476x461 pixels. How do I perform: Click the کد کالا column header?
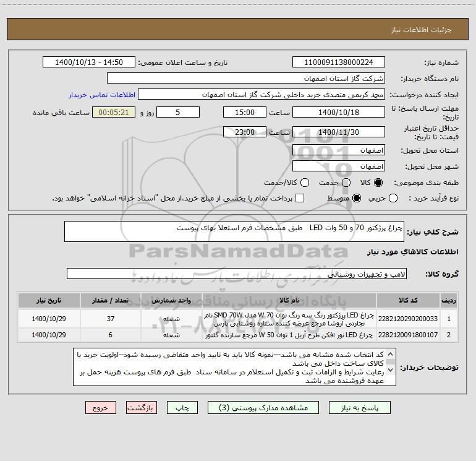(408, 300)
